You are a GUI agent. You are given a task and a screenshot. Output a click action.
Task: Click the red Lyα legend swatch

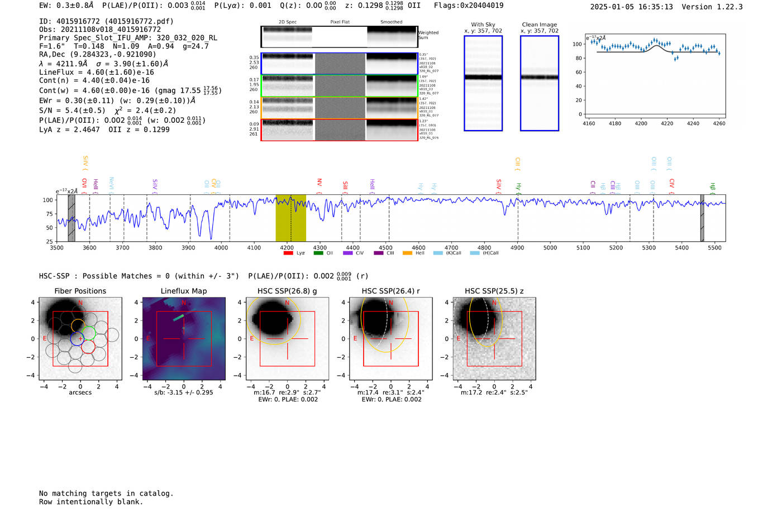[288, 253]
